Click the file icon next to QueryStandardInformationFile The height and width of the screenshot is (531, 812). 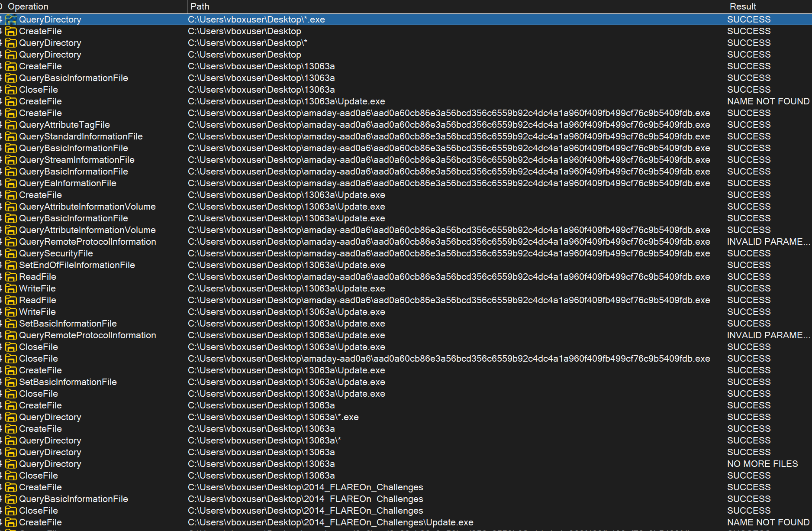(11, 137)
